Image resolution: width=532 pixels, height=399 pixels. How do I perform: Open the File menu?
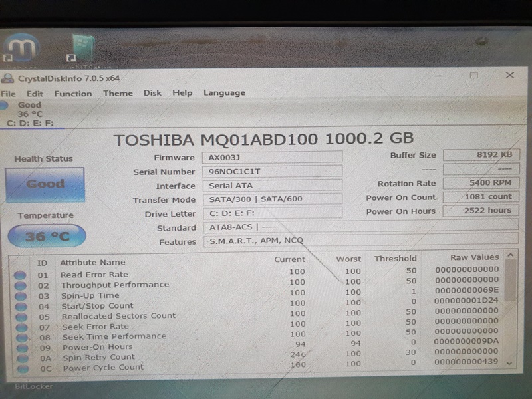8,94
